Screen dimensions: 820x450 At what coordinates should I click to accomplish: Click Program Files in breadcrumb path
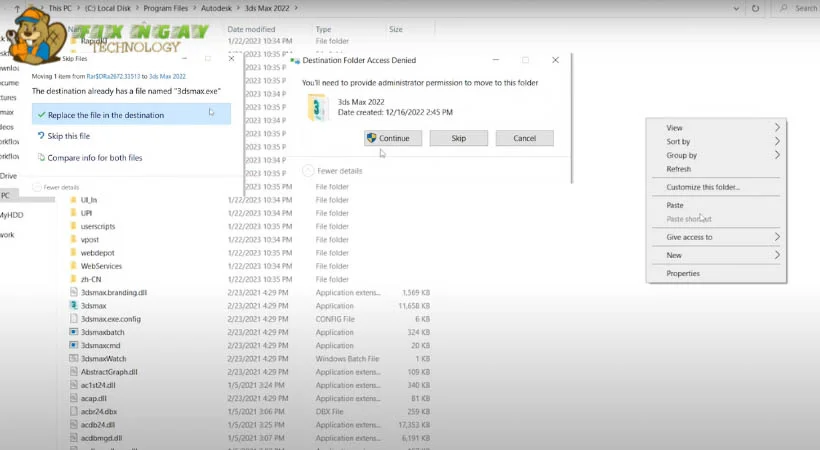click(x=165, y=8)
